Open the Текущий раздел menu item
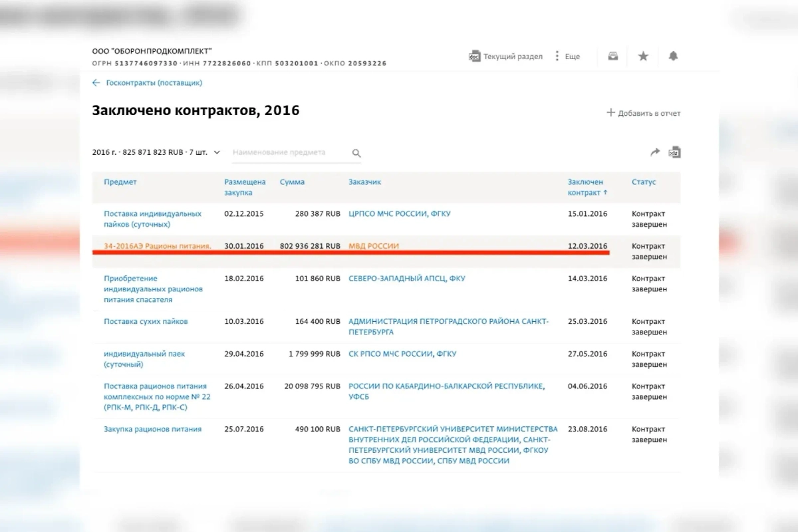 (514, 56)
